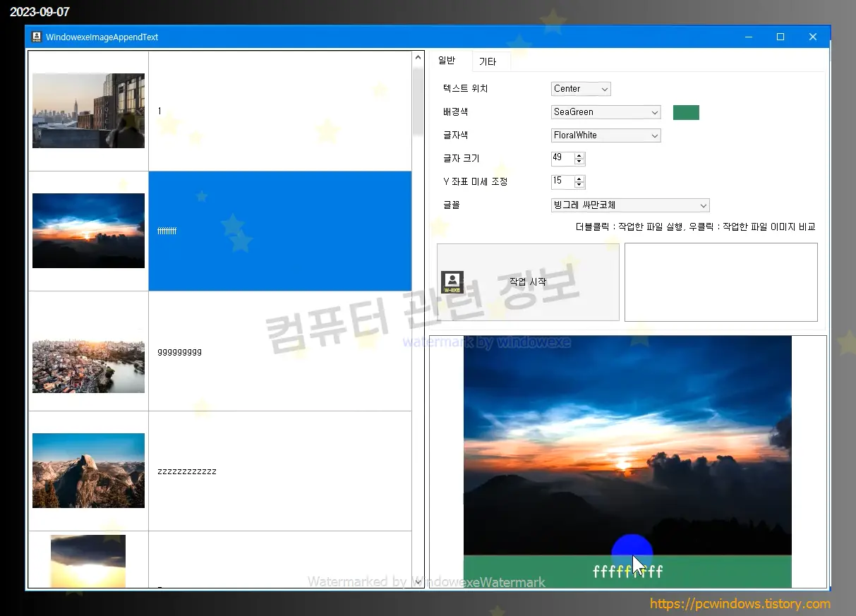
Task: Click the 글꼴 label
Action: (451, 205)
